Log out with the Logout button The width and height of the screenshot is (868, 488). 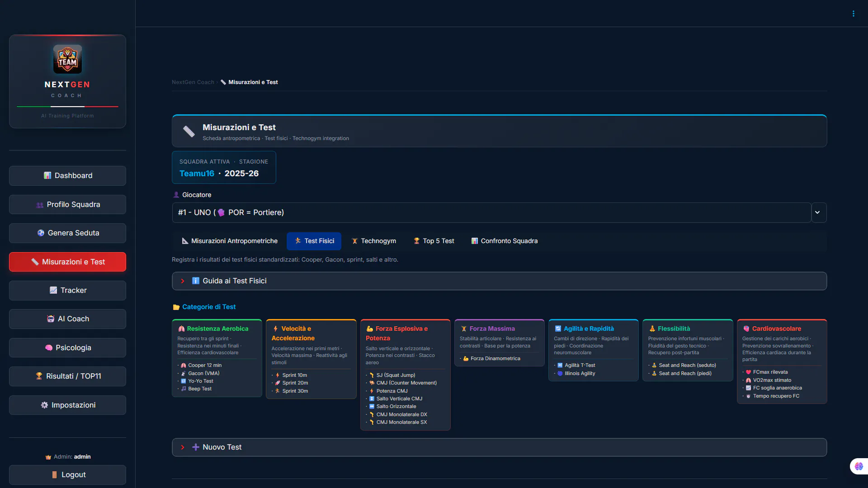tap(67, 475)
